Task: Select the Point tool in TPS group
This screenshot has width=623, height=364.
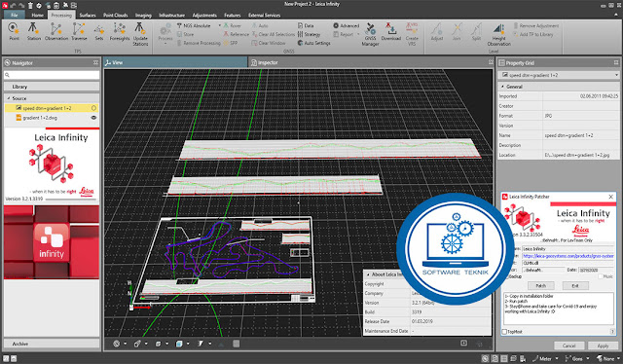Action: click(14, 32)
